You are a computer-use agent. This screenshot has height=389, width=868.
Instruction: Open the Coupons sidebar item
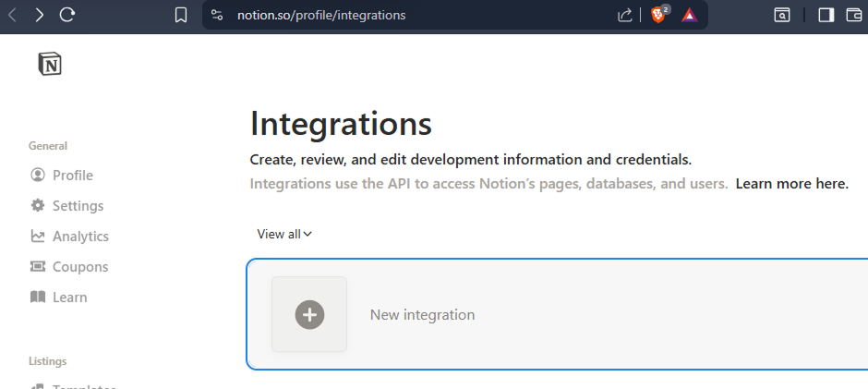pyautogui.click(x=80, y=267)
